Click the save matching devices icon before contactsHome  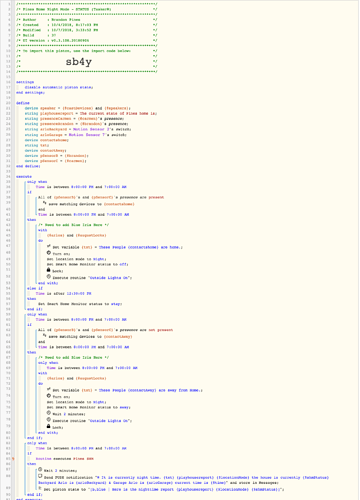point(44,203)
